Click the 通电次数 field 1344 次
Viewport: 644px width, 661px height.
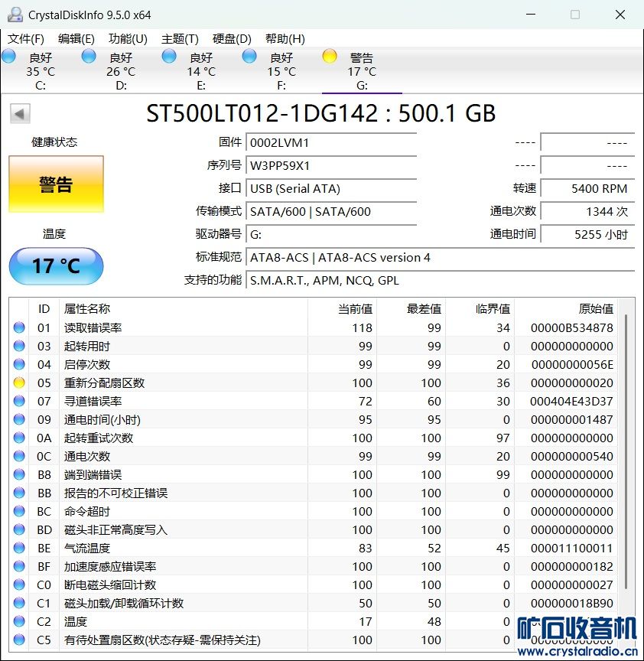(587, 211)
